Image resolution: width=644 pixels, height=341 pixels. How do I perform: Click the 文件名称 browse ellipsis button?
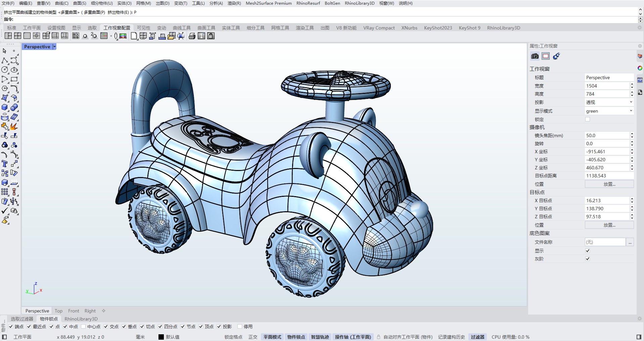point(630,242)
